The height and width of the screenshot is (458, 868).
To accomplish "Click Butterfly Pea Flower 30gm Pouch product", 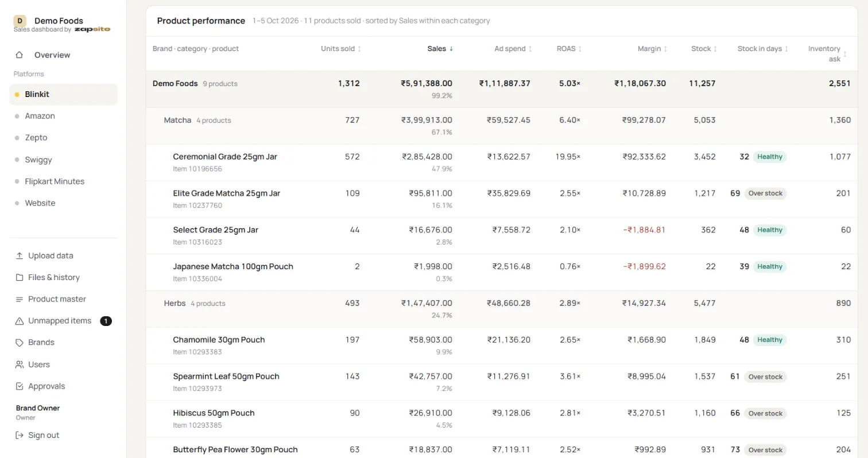I will click(235, 450).
